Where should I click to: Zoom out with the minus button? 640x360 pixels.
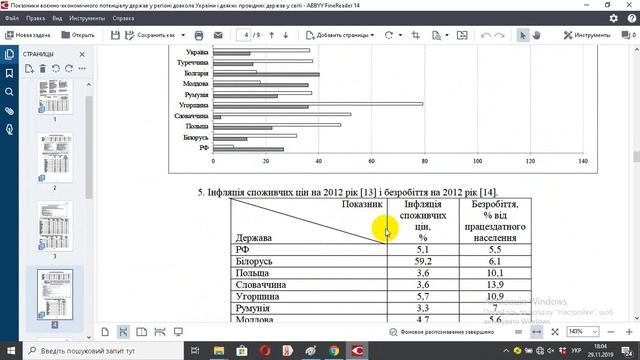tap(611, 332)
